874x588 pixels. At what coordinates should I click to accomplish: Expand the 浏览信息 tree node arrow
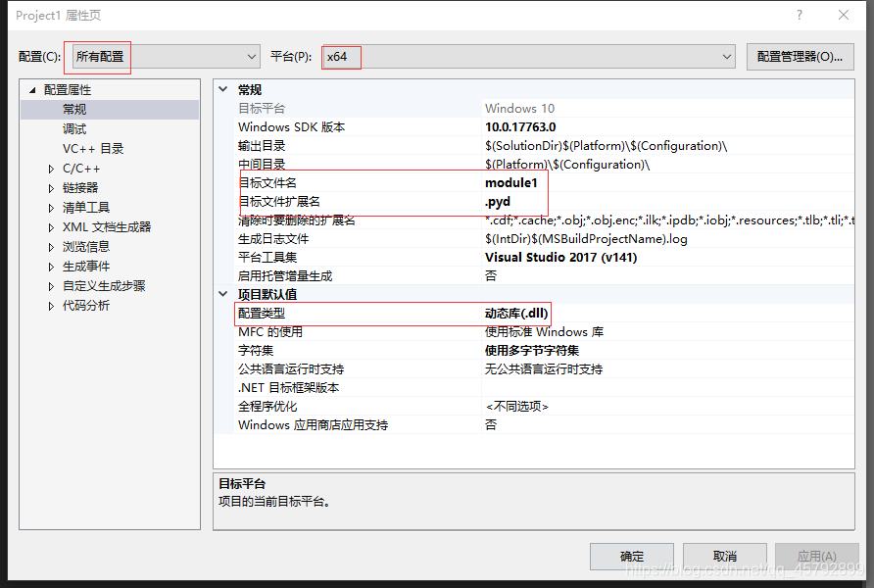click(51, 247)
